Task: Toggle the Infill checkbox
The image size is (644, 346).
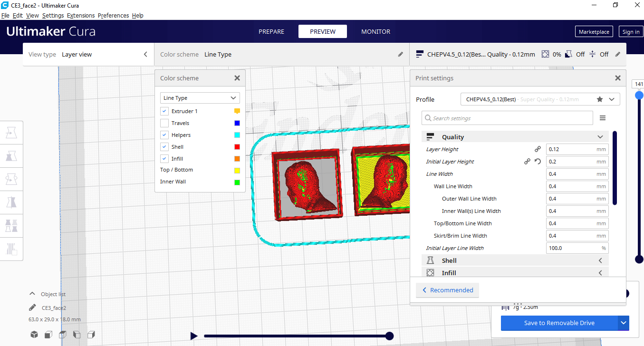Action: pyautogui.click(x=164, y=159)
